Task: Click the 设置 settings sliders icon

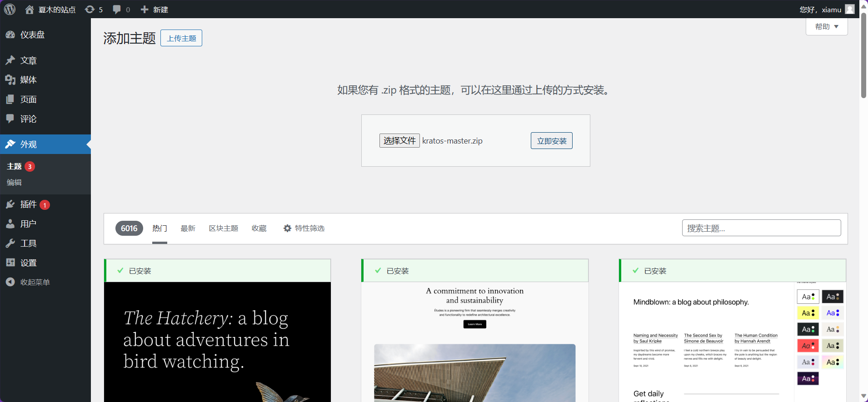Action: coord(10,263)
